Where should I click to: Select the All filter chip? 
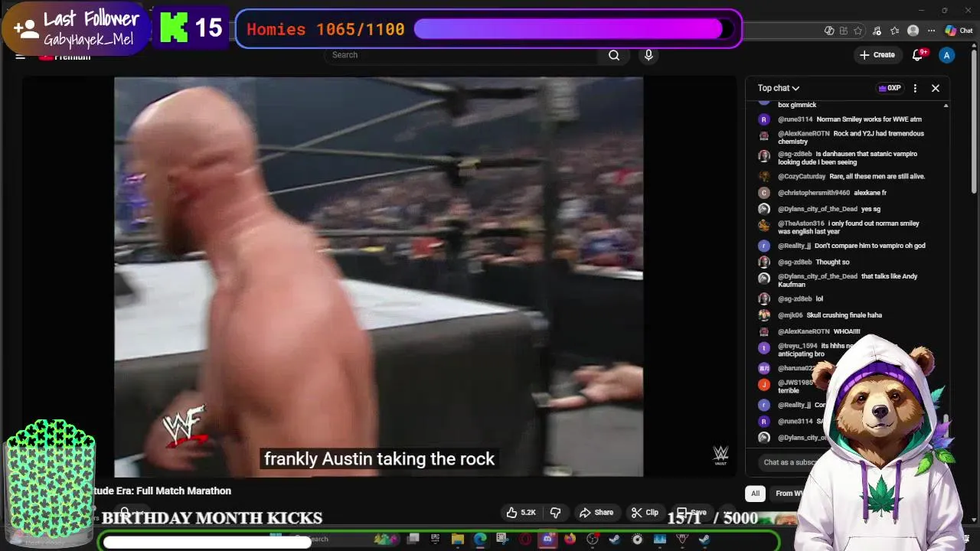[x=756, y=494]
